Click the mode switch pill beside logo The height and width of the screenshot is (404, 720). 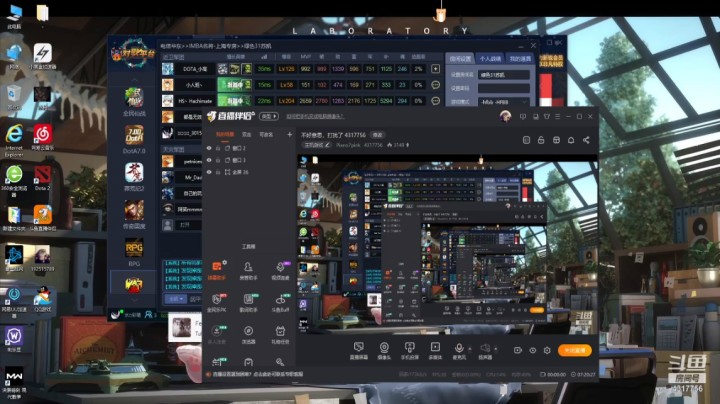[x=269, y=116]
